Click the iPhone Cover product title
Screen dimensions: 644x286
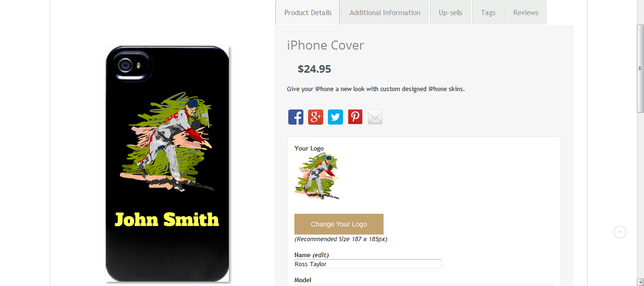point(326,45)
